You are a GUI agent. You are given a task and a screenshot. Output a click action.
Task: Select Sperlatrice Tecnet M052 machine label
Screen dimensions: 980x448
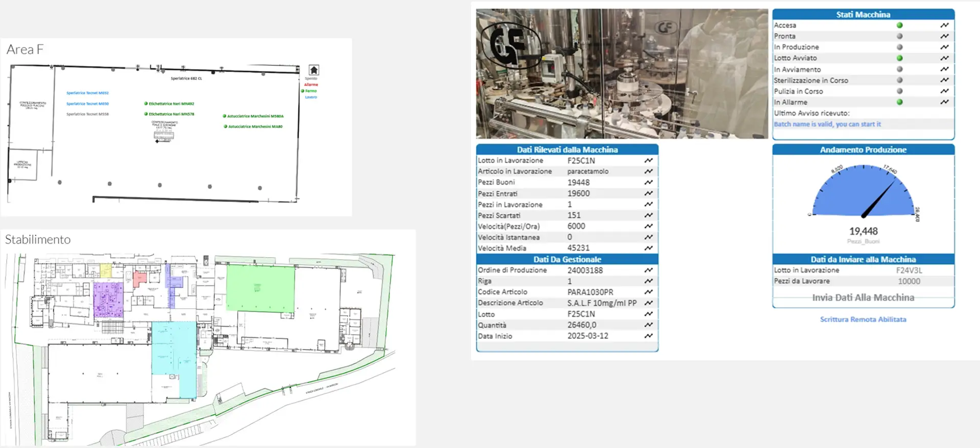pyautogui.click(x=87, y=93)
